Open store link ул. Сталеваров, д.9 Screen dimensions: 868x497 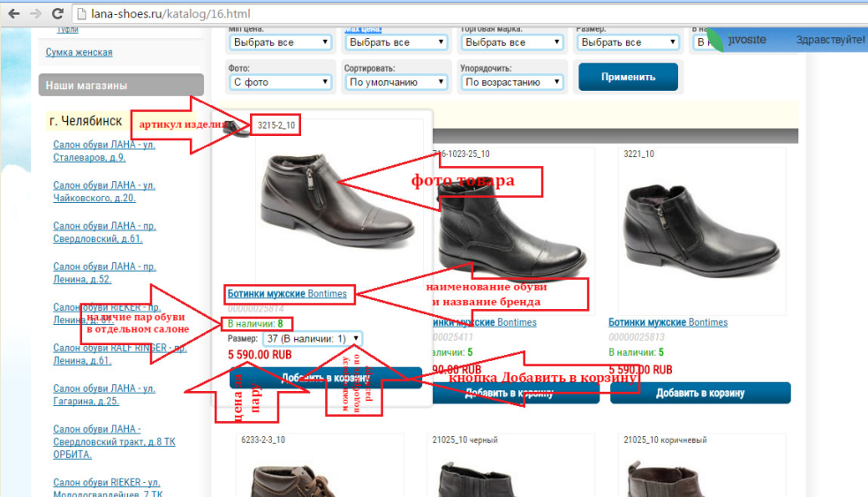point(104,151)
